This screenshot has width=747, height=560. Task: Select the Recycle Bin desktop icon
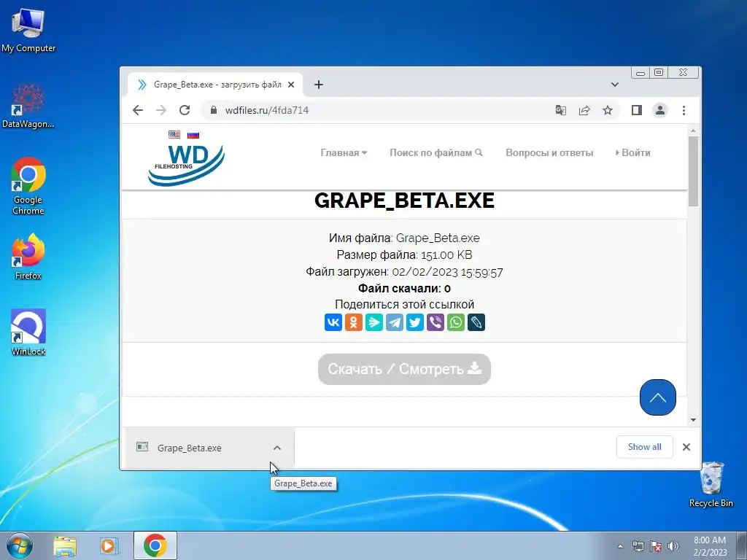coord(711,484)
